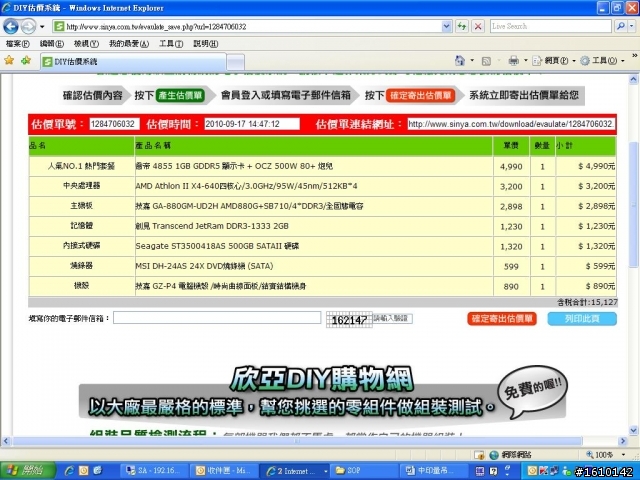Click the AMD Athlon II X4-640 product row

click(x=322, y=186)
